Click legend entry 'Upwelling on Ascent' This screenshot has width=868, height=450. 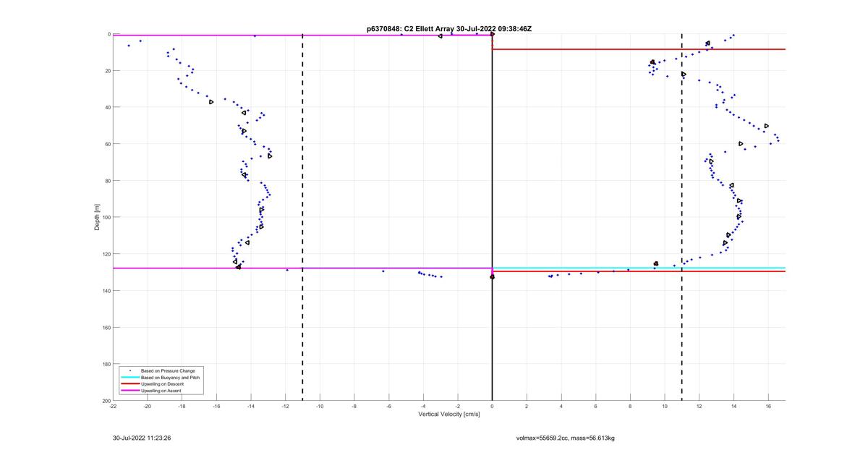point(161,391)
